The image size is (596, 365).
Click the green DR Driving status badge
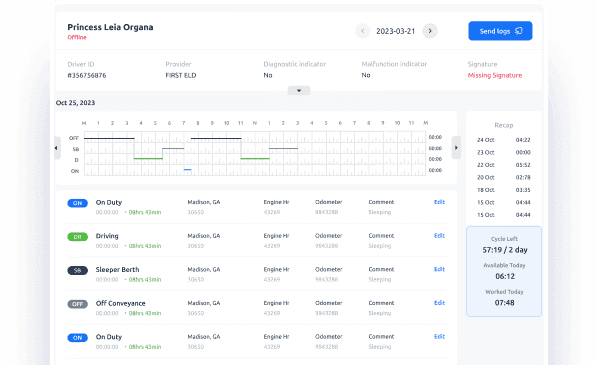click(78, 237)
